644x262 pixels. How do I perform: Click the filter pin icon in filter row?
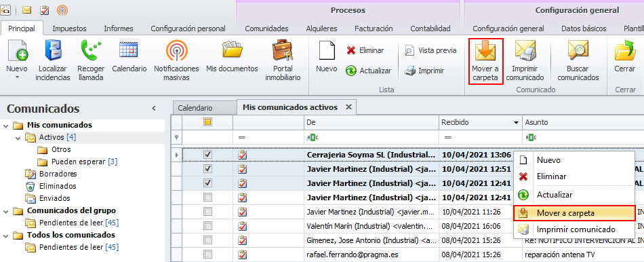pyautogui.click(x=177, y=138)
